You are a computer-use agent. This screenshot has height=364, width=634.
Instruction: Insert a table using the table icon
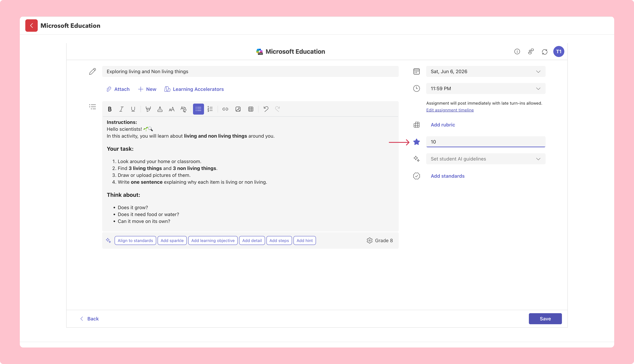pos(251,109)
